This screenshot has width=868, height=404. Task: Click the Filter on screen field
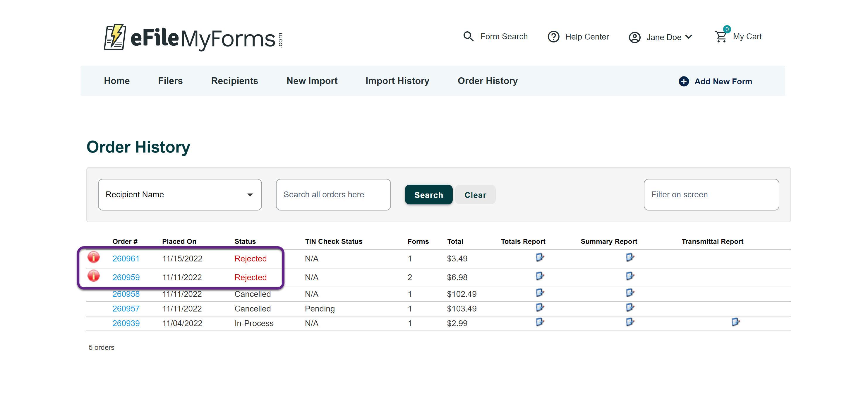711,194
